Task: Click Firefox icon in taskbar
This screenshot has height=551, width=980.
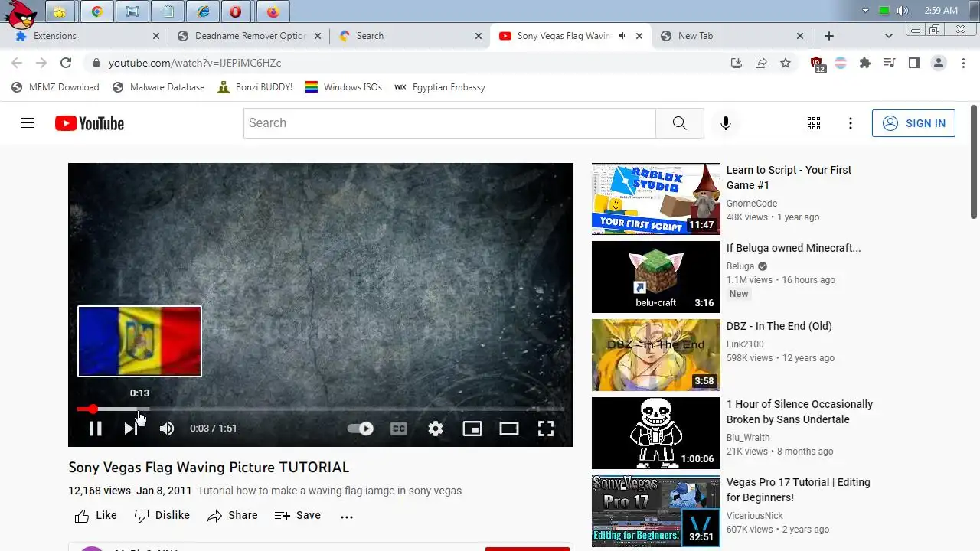Action: [273, 11]
